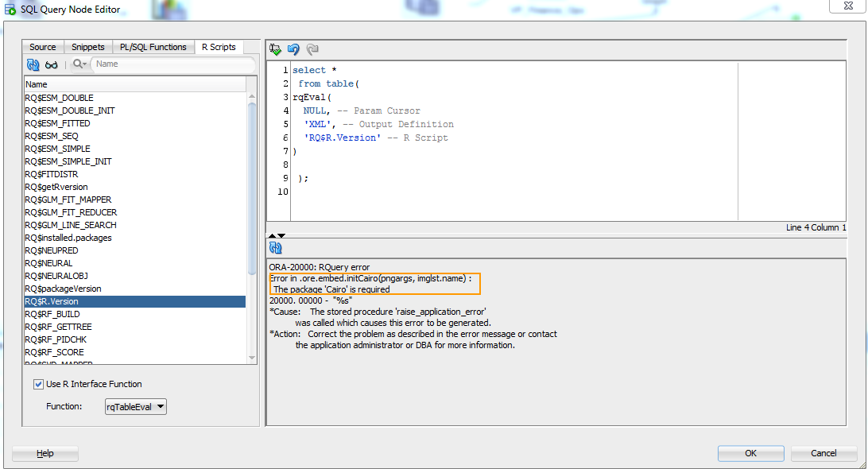Close the SQL Query Node Editor window

coord(848,6)
